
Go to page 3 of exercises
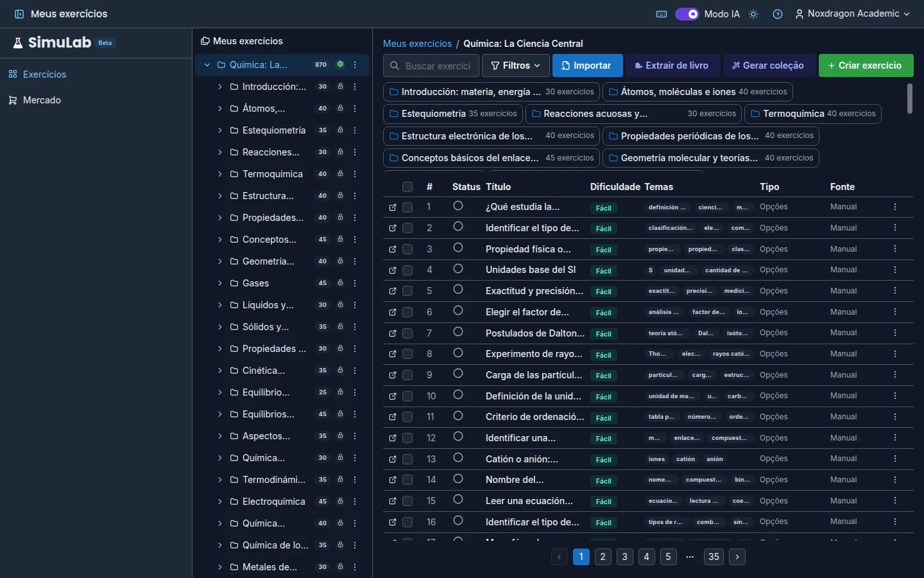[x=624, y=557]
